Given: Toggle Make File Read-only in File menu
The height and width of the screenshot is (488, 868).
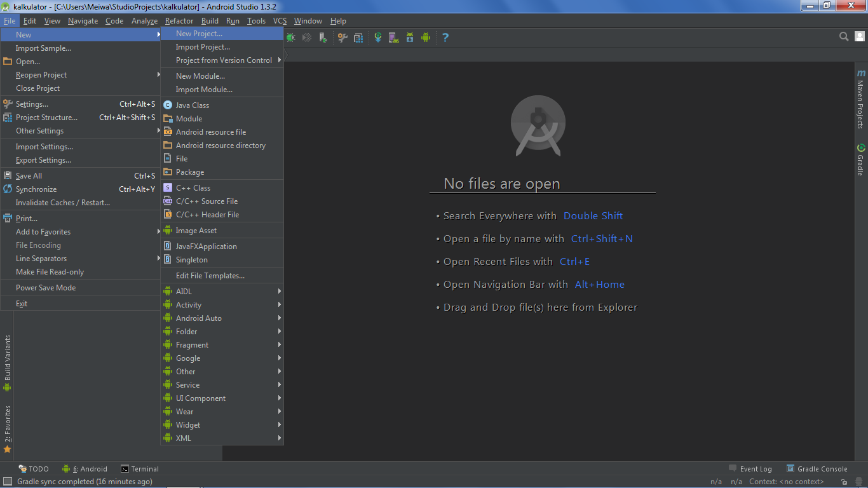Looking at the screenshot, I should (x=80, y=272).
